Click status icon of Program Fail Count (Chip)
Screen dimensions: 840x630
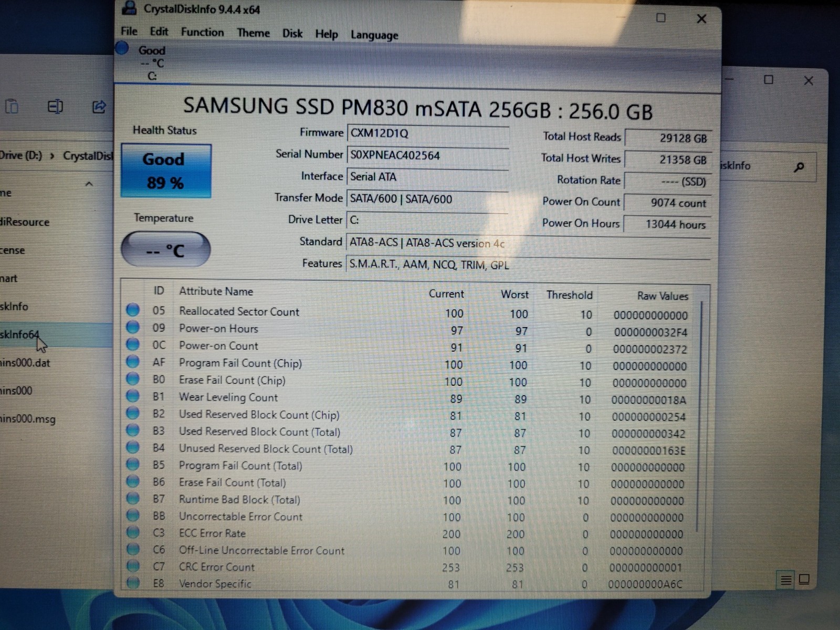133,361
